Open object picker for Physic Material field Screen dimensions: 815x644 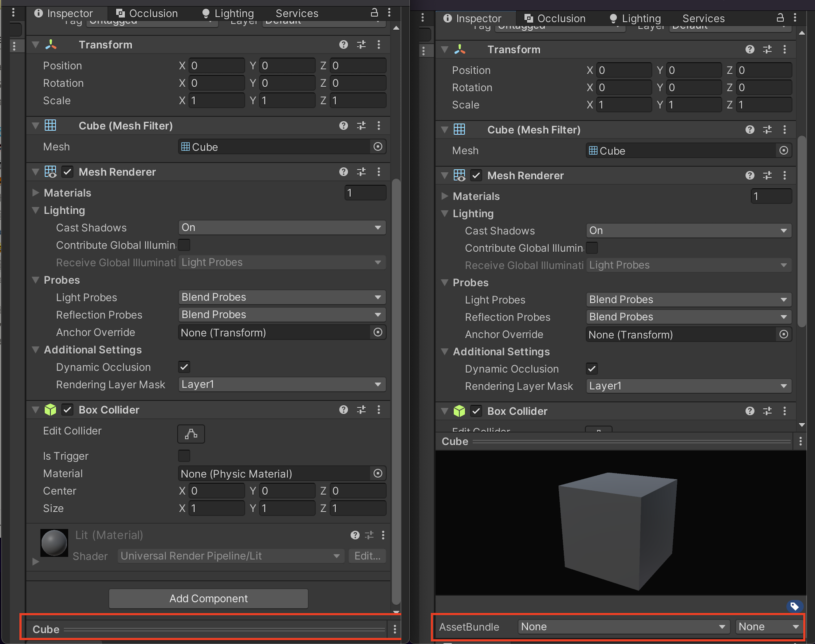pyautogui.click(x=377, y=473)
